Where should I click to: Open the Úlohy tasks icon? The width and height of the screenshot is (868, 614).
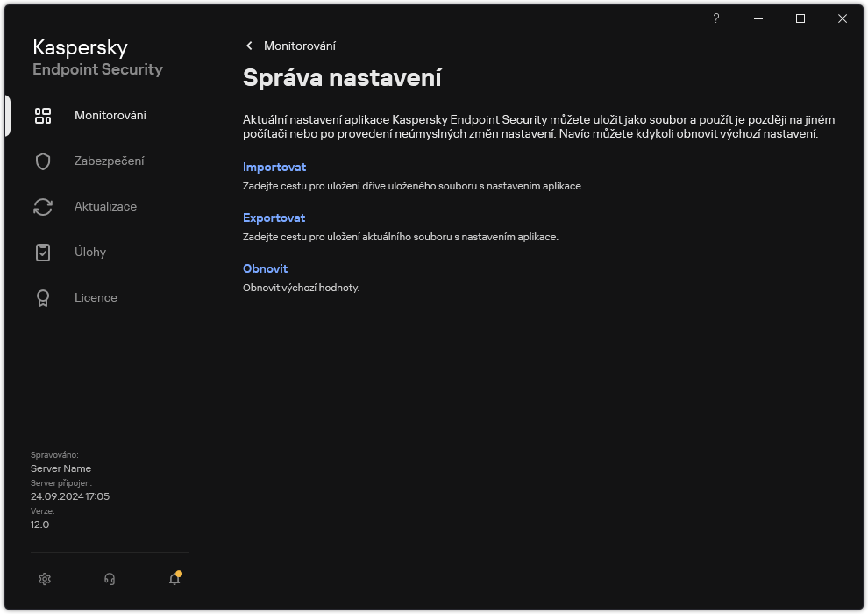pyautogui.click(x=43, y=252)
